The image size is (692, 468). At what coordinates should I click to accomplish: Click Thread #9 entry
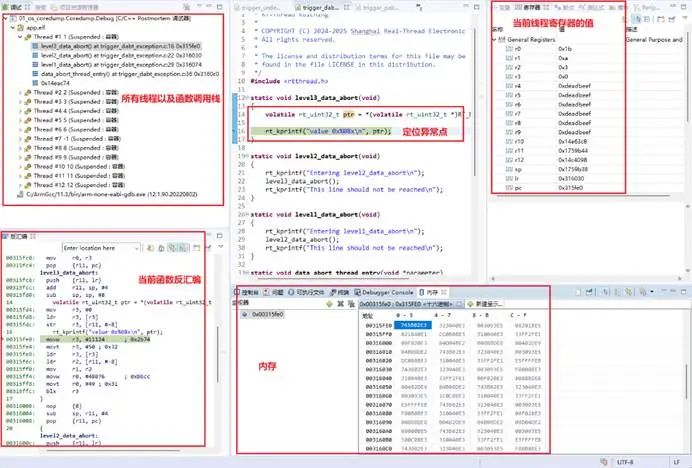[x=71, y=157]
